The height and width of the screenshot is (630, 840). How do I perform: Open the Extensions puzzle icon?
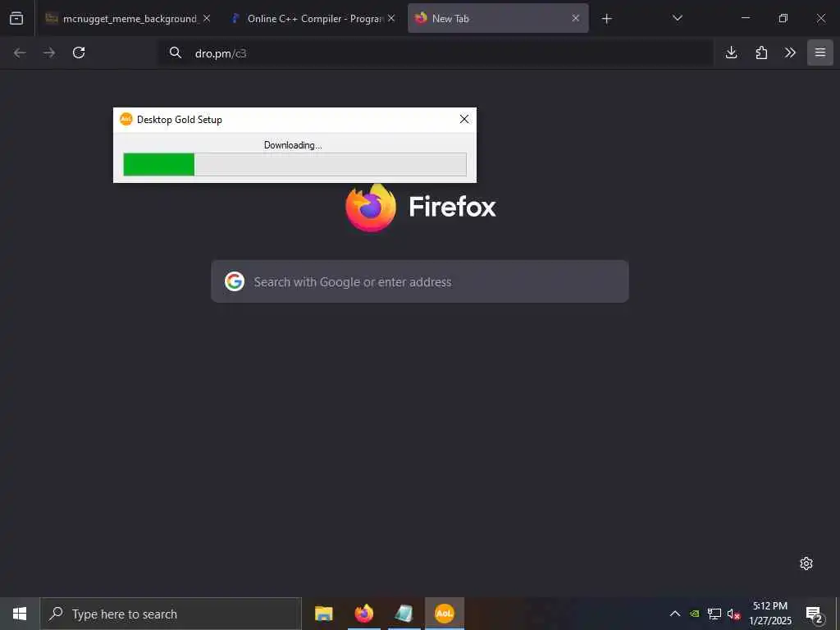(761, 52)
